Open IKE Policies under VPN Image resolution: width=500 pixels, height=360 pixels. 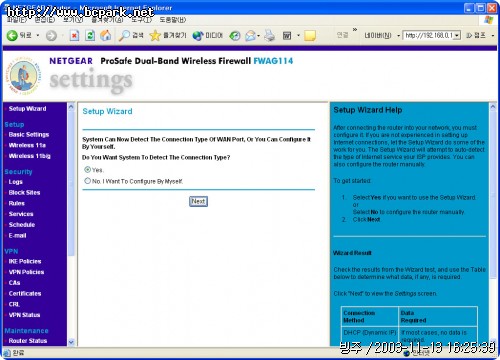tap(25, 261)
